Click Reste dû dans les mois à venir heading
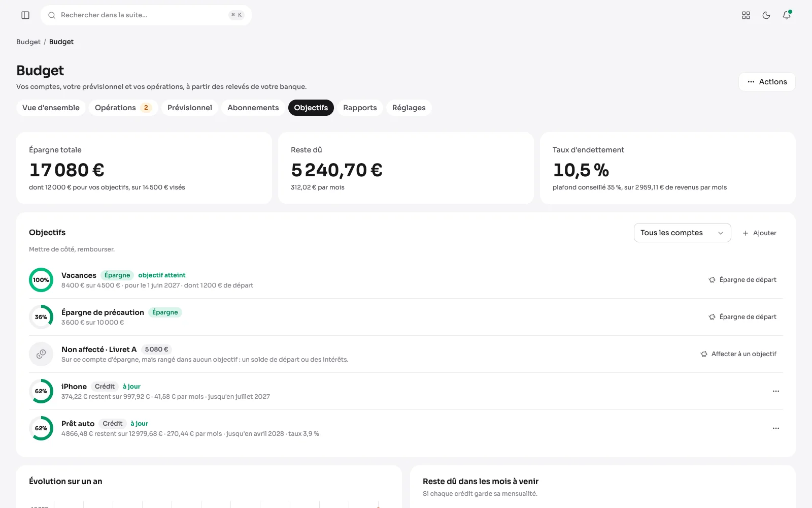 point(481,481)
